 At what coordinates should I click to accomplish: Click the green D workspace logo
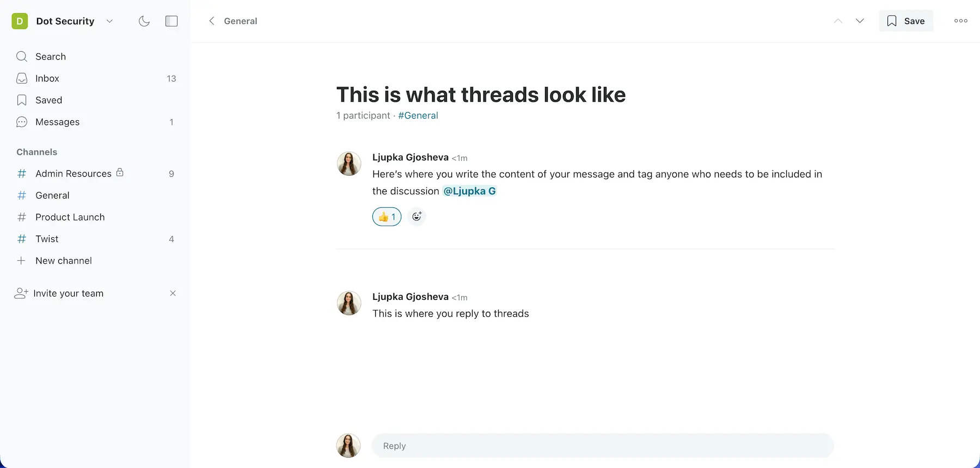coord(20,21)
